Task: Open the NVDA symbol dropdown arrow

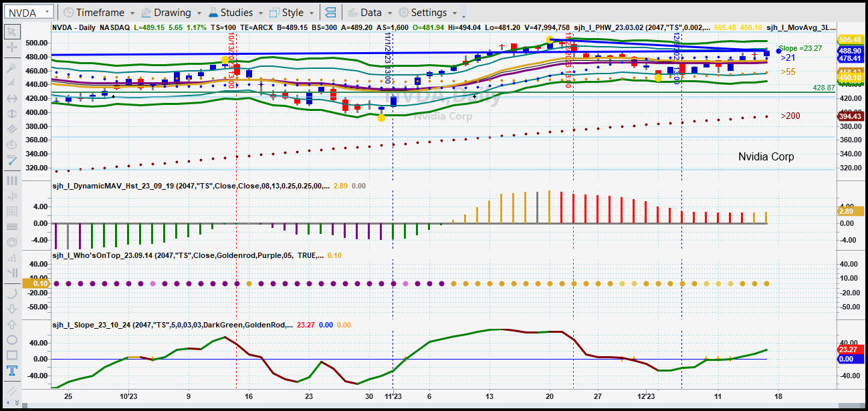Action: pos(47,12)
